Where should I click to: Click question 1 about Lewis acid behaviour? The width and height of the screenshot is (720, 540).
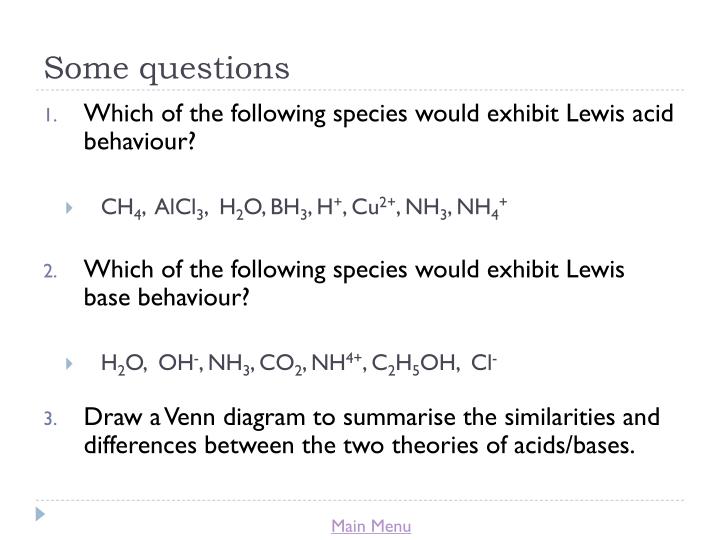(378, 127)
